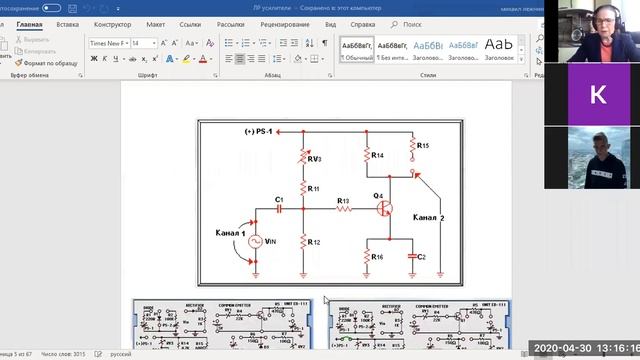Screen dimensions: 640x360
Task: Click the Поиск search box
Action: tap(407, 24)
